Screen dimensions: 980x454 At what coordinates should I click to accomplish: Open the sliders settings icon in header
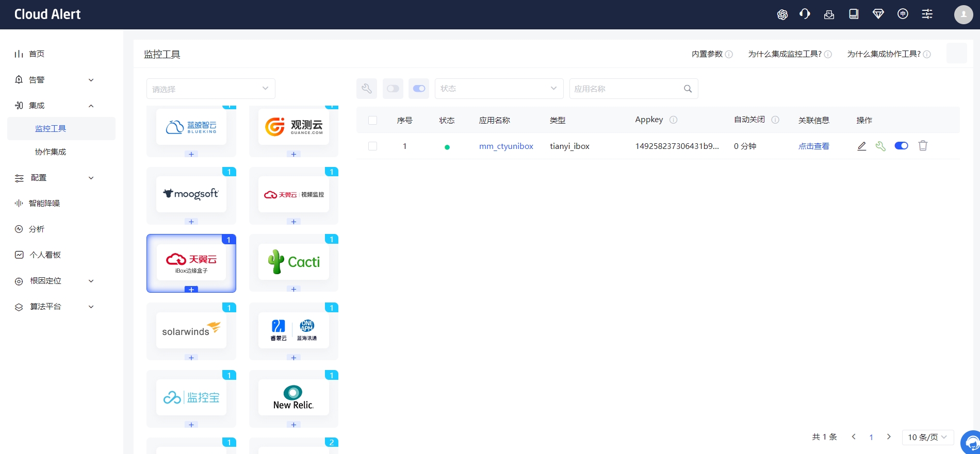point(927,14)
